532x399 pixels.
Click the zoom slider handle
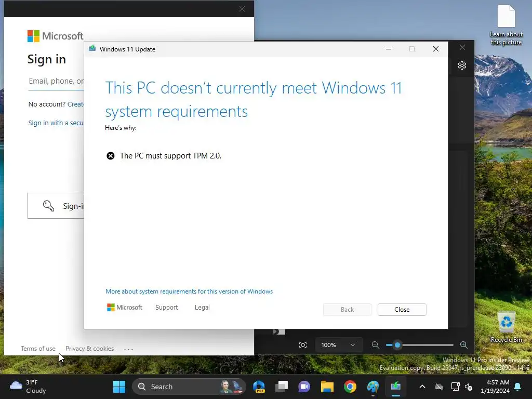tap(397, 345)
